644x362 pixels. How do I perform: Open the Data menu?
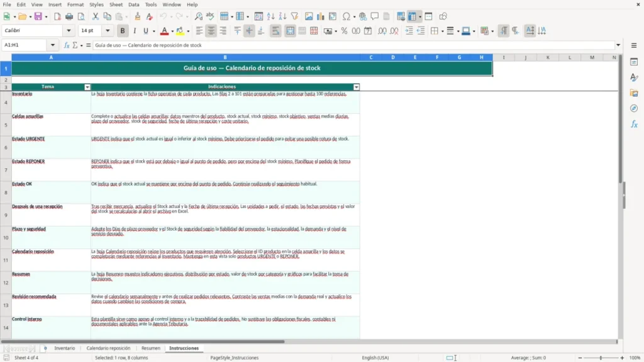coord(133,4)
